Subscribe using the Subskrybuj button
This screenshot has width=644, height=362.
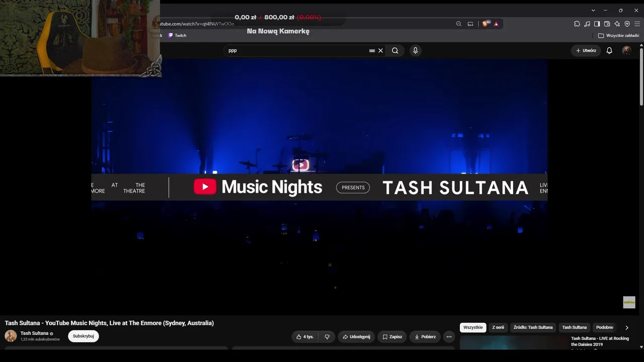tap(84, 336)
